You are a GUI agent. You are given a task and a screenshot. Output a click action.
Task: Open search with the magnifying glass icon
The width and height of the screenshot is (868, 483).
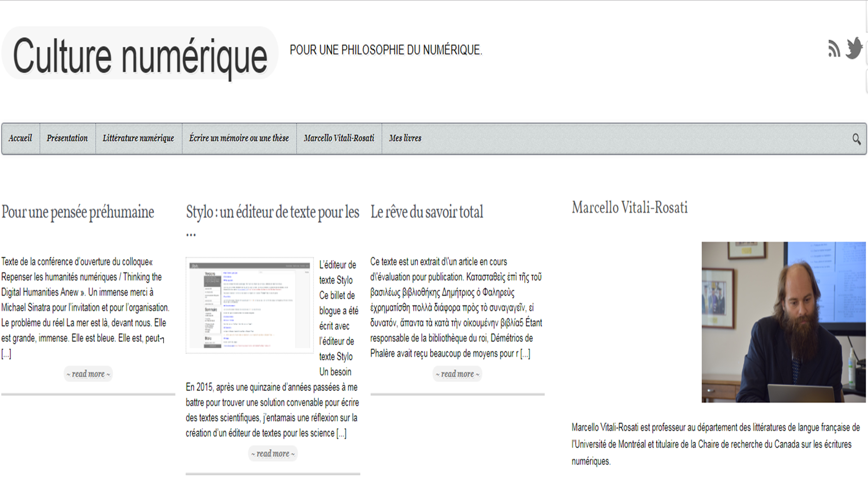pos(856,139)
